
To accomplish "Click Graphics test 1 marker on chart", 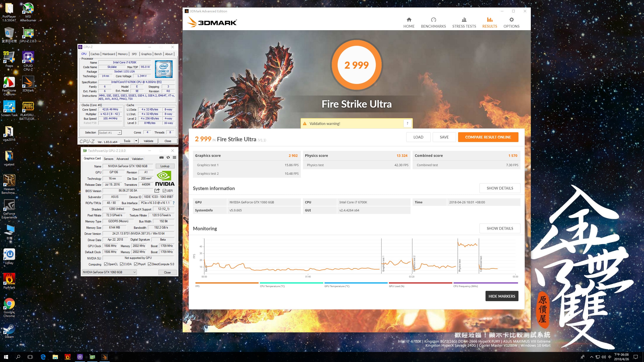I will (383, 264).
